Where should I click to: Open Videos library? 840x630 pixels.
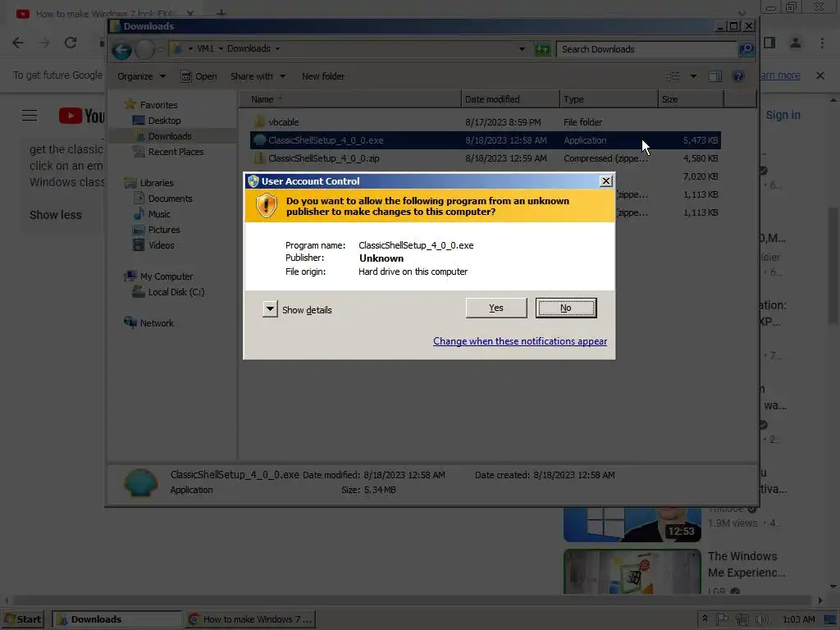(x=162, y=245)
